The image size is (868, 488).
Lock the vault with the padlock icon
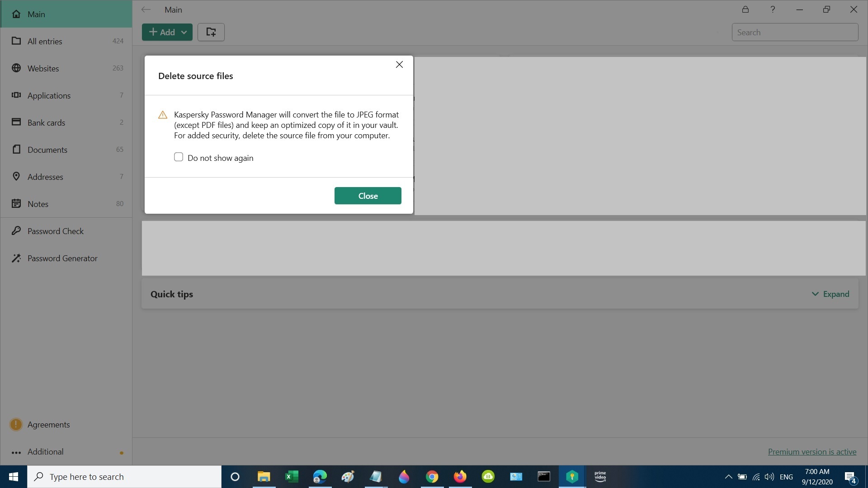point(745,9)
